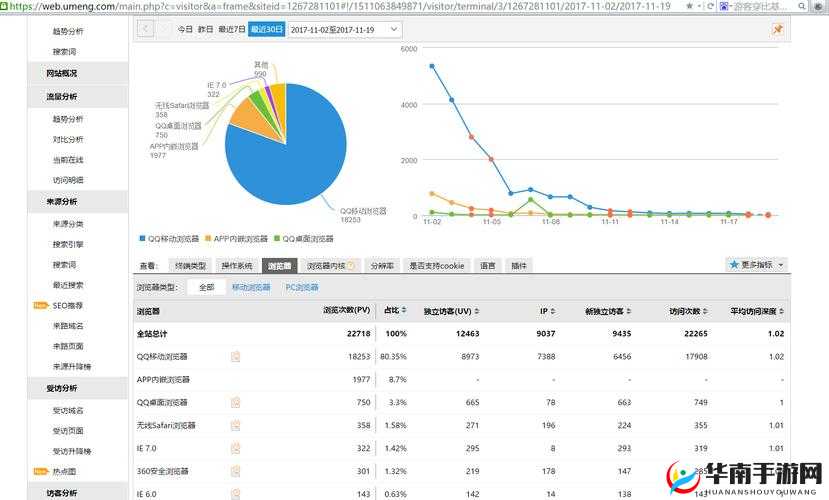Screen dimensions: 829x500
Task: Sort table by 占比 column
Action: (x=395, y=310)
